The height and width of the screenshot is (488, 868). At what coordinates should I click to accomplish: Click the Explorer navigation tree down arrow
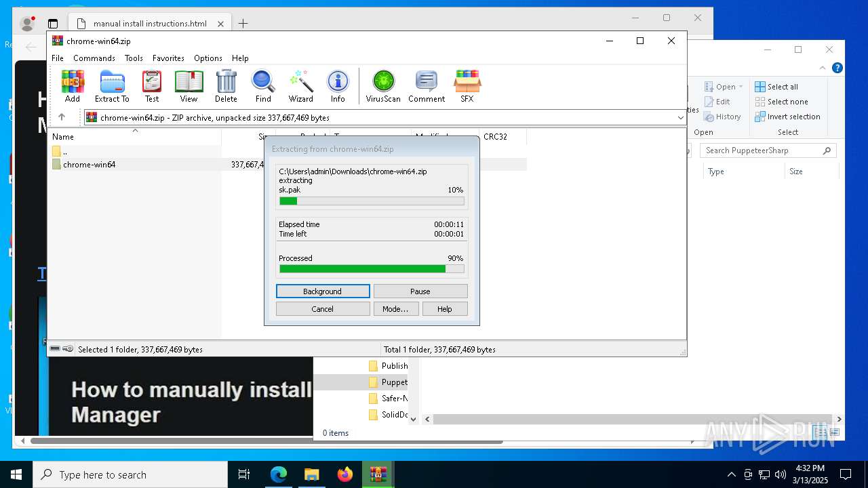pos(414,419)
